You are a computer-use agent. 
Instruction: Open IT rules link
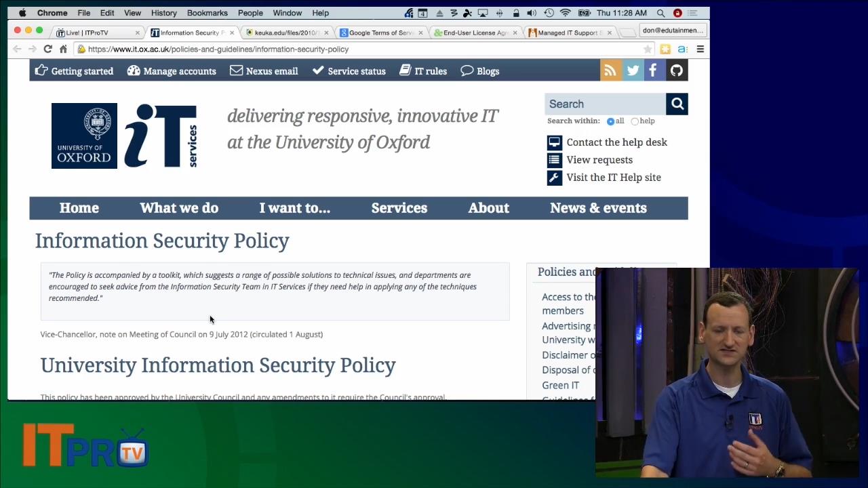click(423, 70)
